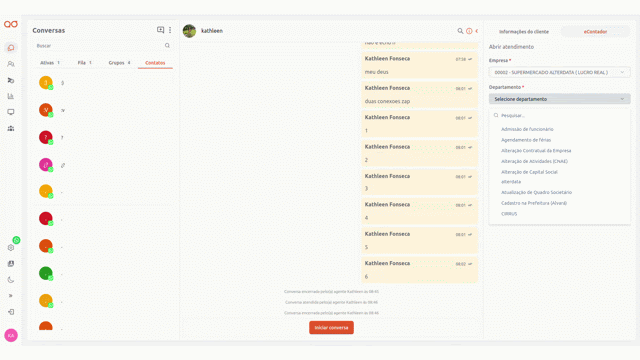
Task: Select the eContador tab
Action: click(595, 31)
